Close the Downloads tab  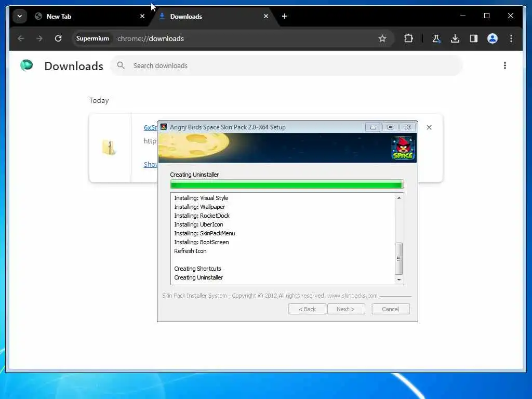point(266,16)
